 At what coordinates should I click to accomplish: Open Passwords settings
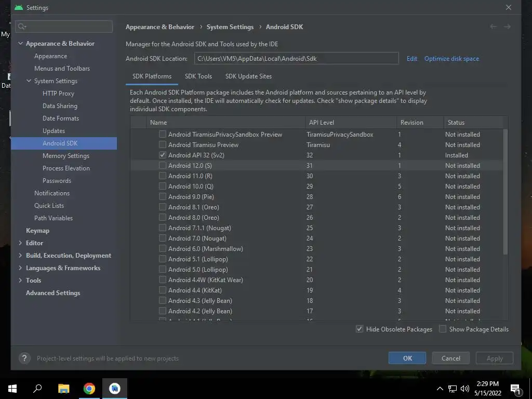coord(57,181)
